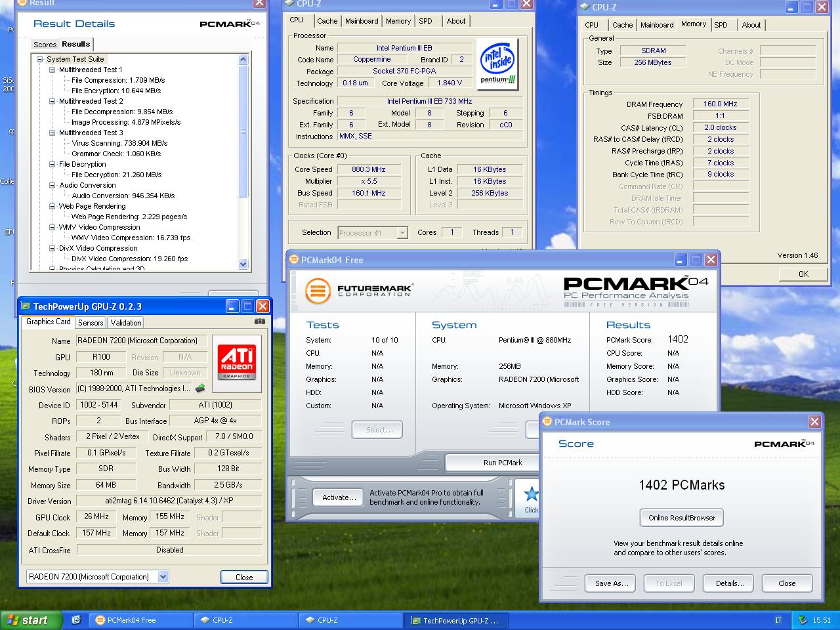Collapse Multithreaded Test 2 node
Viewport: 840px width, 630px height.
tap(52, 101)
